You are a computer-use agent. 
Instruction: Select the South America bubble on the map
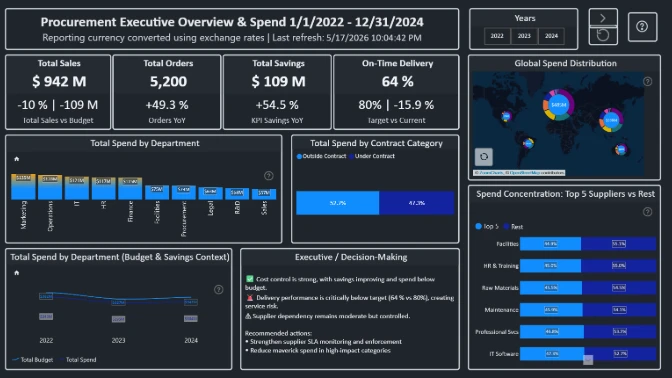[528, 143]
